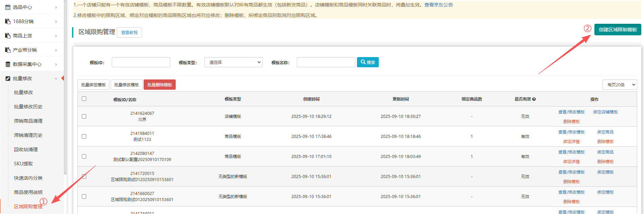Check the row for template 2141624067
Image resolution: width=644 pixels, height=214 pixels.
click(x=84, y=117)
